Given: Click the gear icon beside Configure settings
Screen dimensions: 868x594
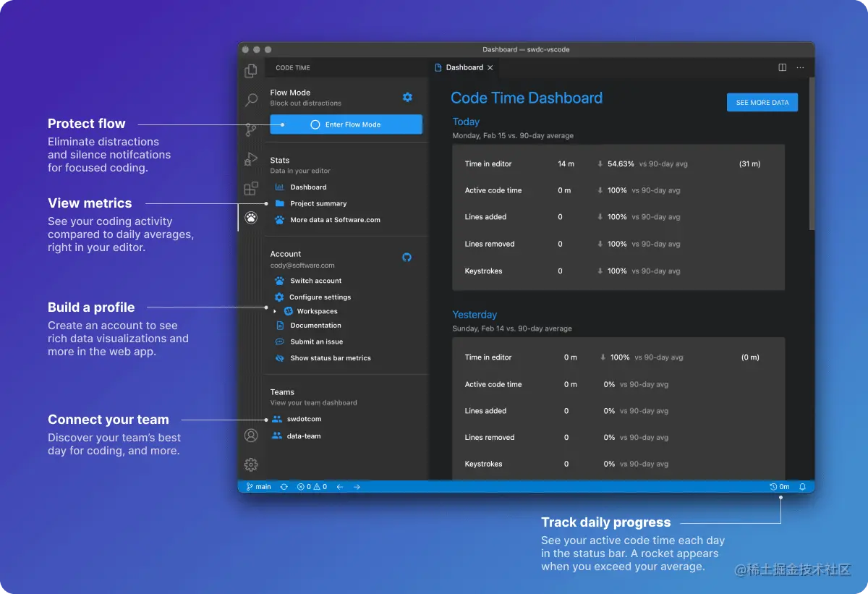Looking at the screenshot, I should coord(279,297).
